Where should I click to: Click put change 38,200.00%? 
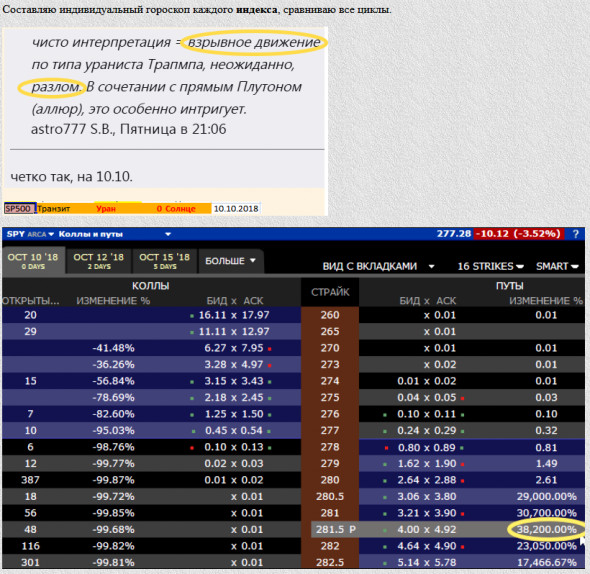pyautogui.click(x=546, y=530)
